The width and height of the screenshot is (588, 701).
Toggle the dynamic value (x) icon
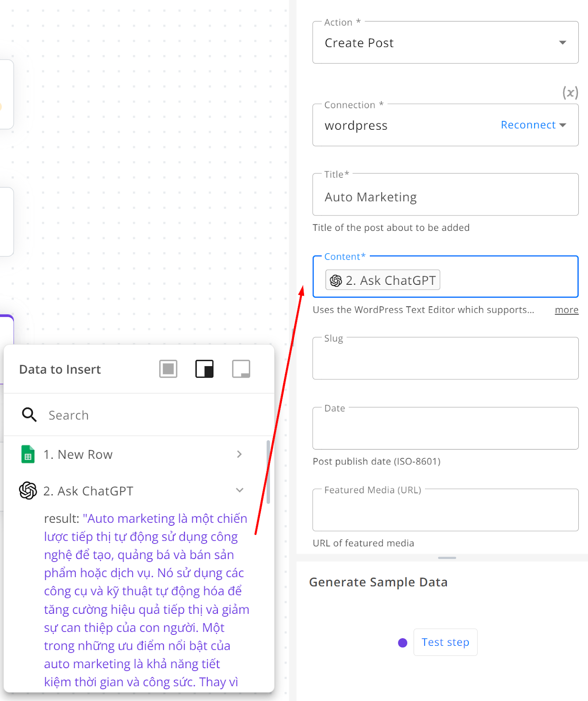(570, 92)
